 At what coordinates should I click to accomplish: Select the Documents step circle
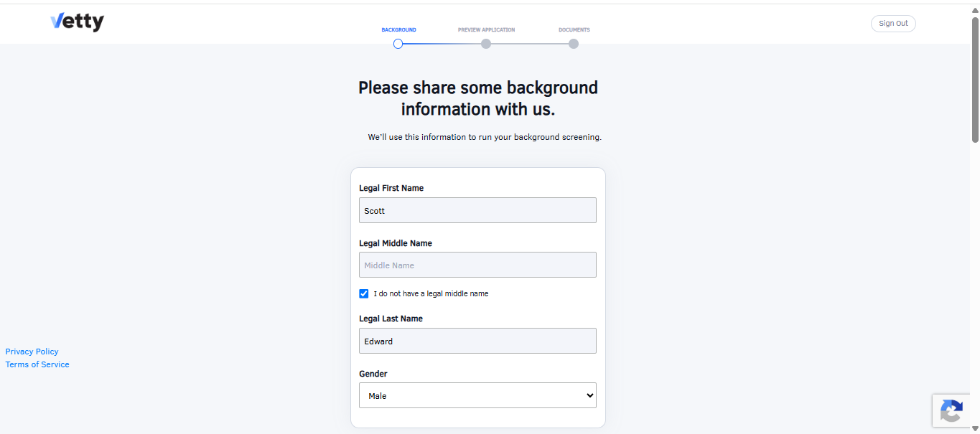pos(574,44)
